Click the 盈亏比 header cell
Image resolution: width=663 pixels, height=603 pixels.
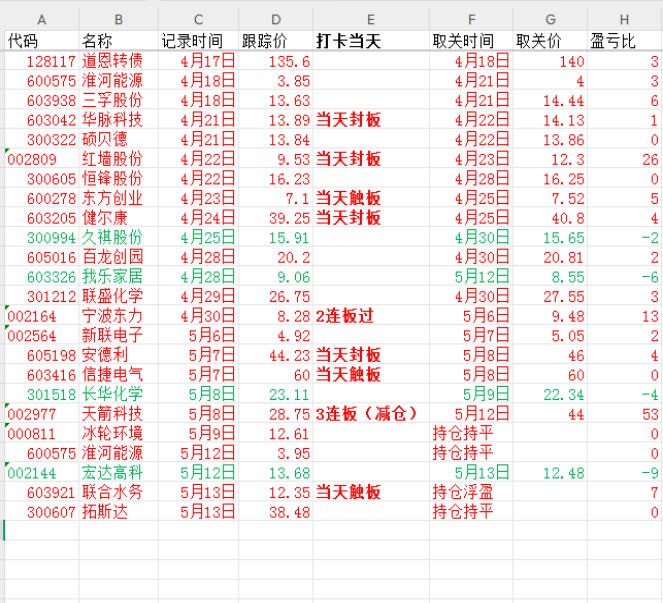625,41
